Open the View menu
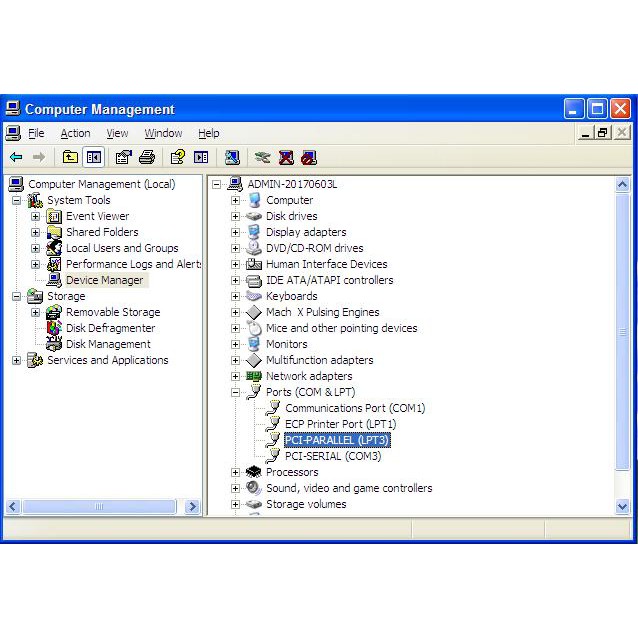Screen dimensions: 638x638 point(117,133)
